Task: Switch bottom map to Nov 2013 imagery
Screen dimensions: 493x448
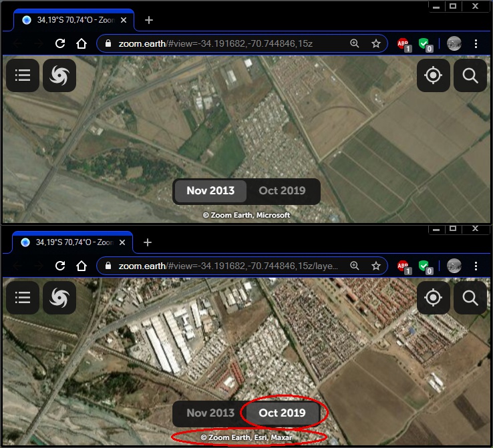Action: tap(210, 413)
